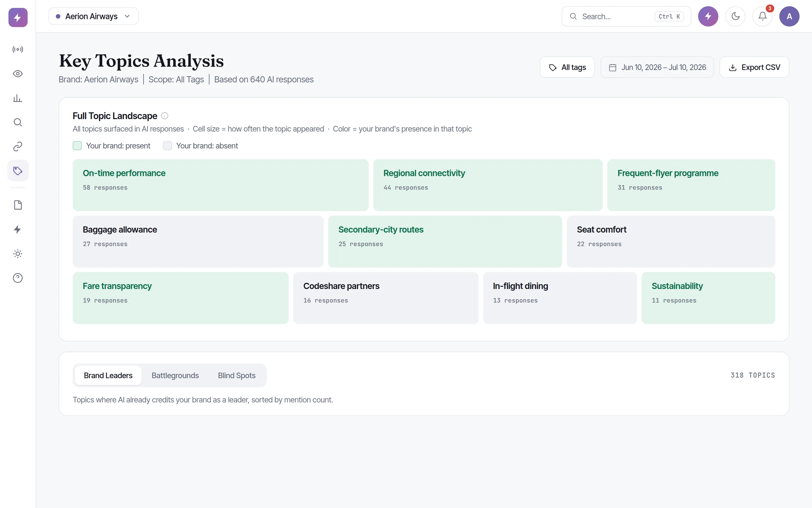This screenshot has width=812, height=508.
Task: Open the broadcast signal sidebar icon
Action: (18, 49)
